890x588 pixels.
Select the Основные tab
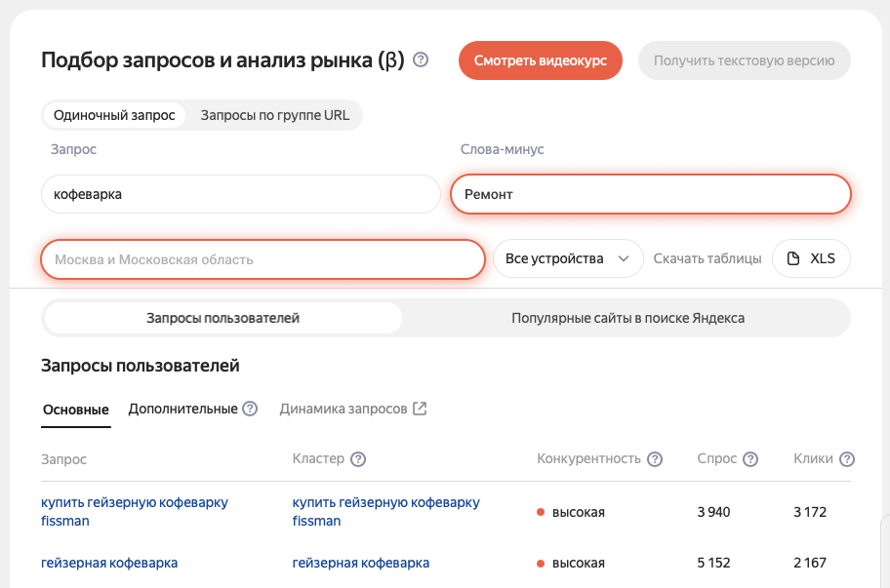click(75, 409)
